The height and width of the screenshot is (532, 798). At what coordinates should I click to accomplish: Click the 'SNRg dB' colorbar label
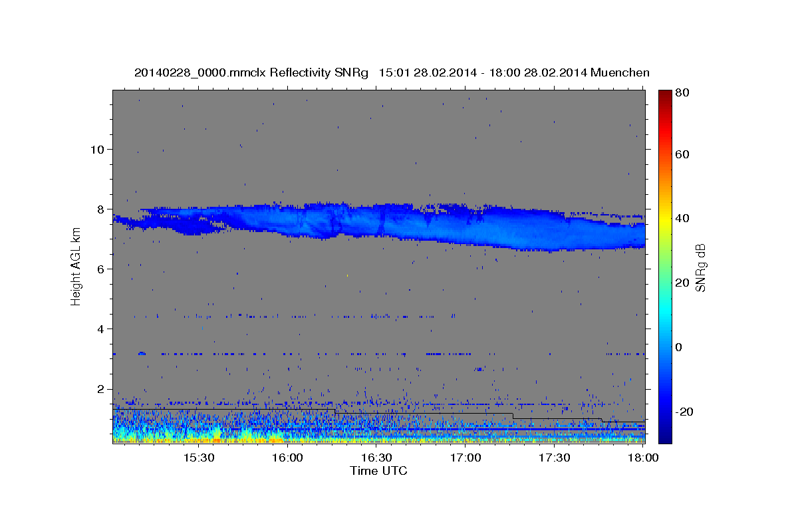click(700, 267)
